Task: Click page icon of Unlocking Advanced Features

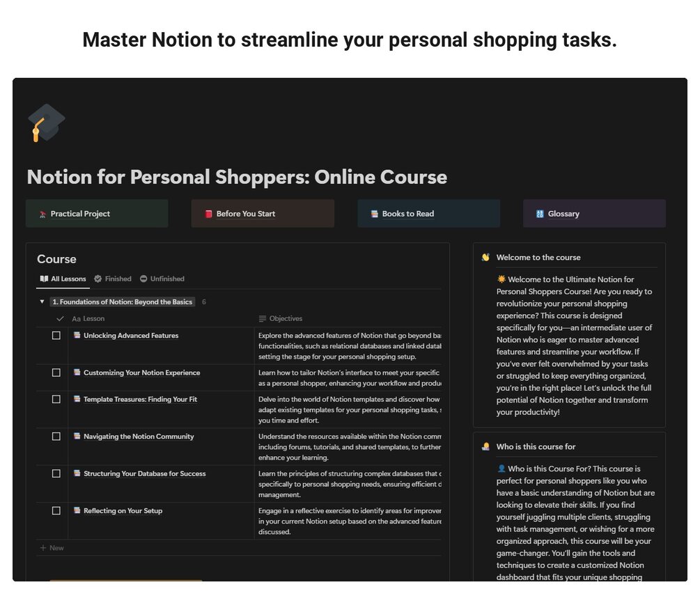Action: [77, 335]
